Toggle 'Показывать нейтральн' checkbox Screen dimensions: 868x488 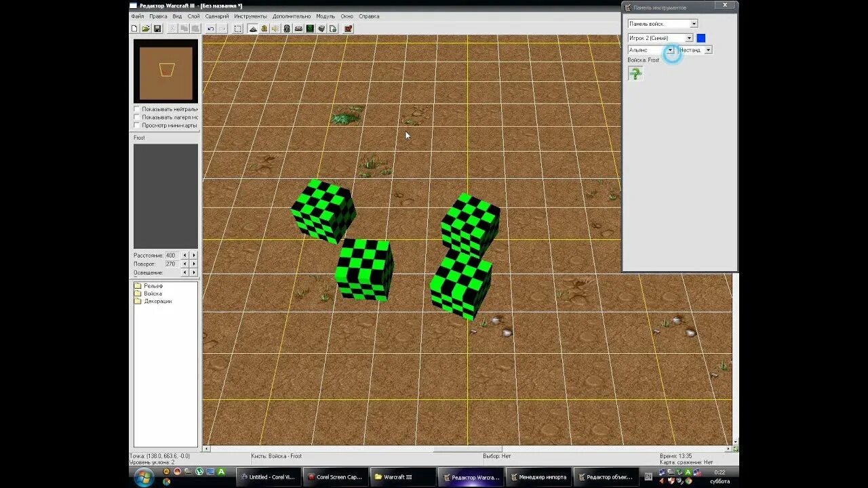[x=137, y=109]
